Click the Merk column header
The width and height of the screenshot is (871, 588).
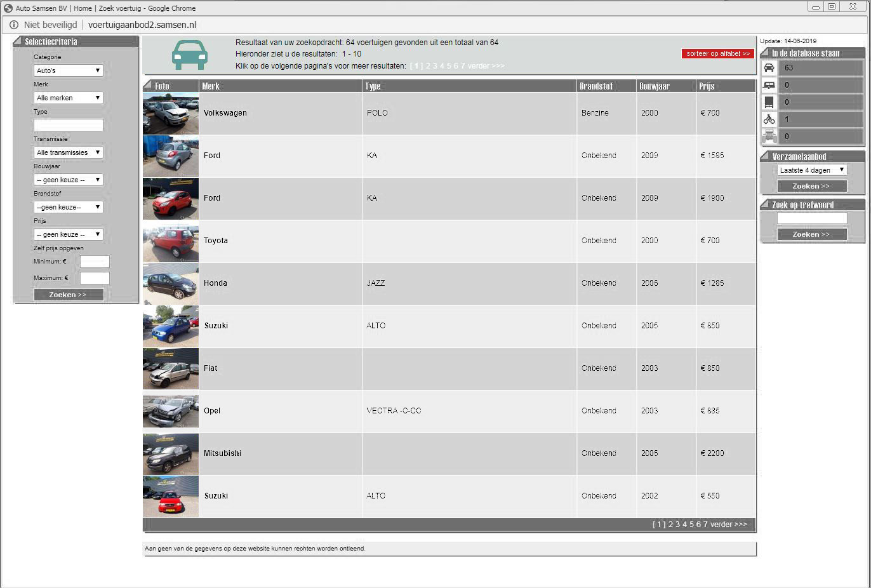click(281, 86)
